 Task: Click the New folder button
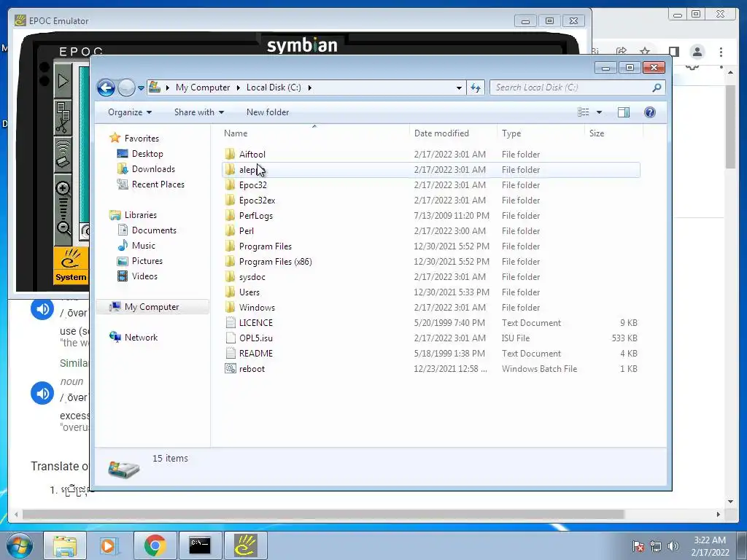(x=268, y=112)
